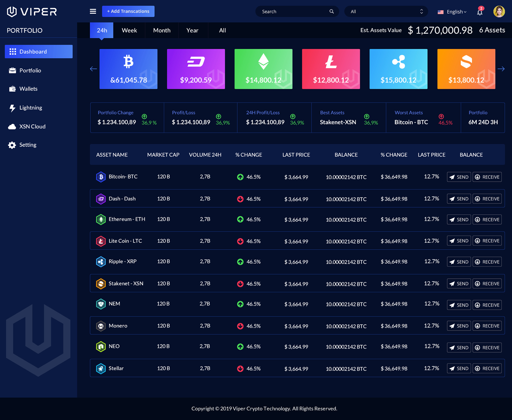Go to previous asset cards with left arrow
The height and width of the screenshot is (420, 512).
click(x=93, y=69)
